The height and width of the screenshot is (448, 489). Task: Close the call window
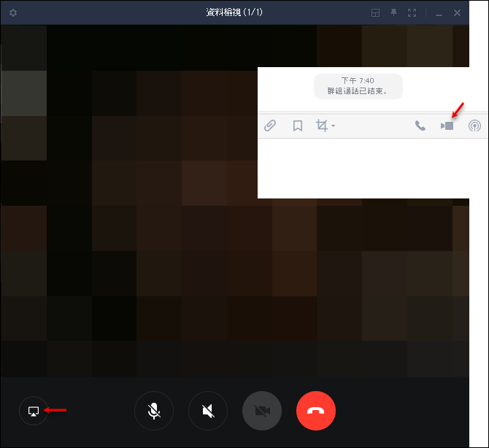click(x=457, y=13)
